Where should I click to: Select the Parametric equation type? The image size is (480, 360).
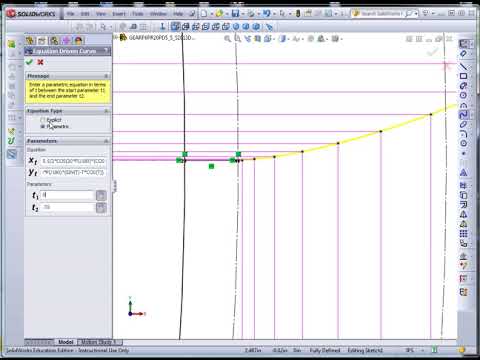[43, 127]
